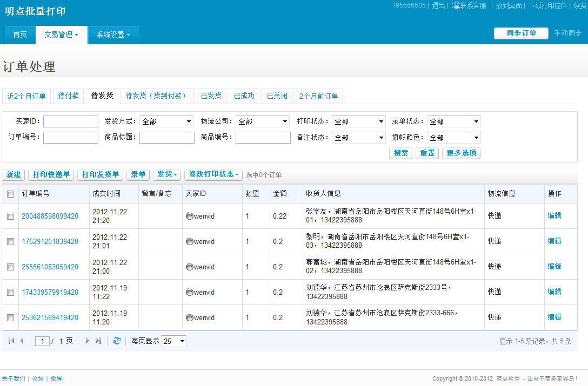The height and width of the screenshot is (386, 588).
Task: Click the 重置 reset button
Action: click(427, 153)
